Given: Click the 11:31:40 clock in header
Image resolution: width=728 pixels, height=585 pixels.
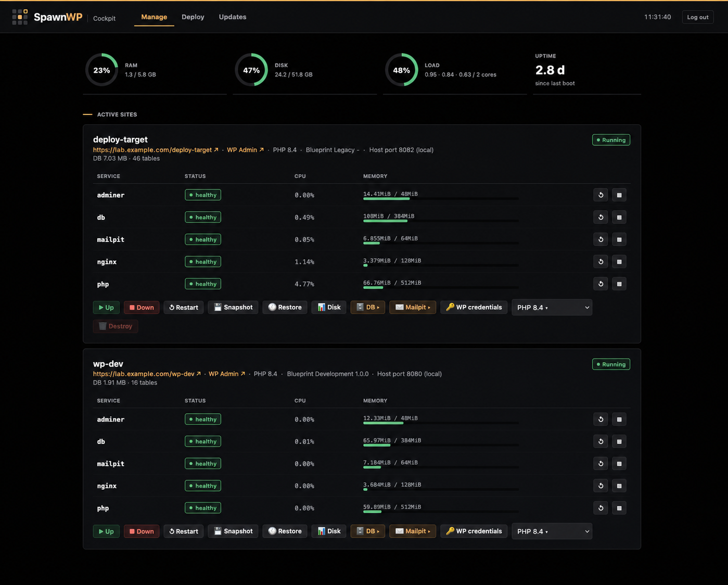Looking at the screenshot, I should 657,17.
